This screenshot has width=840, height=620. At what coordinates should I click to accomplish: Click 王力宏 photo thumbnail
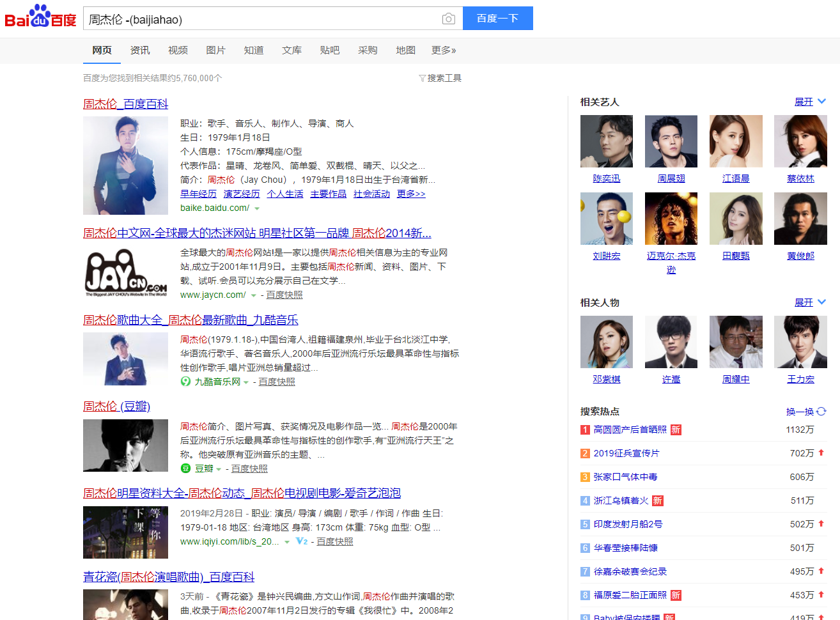point(800,342)
